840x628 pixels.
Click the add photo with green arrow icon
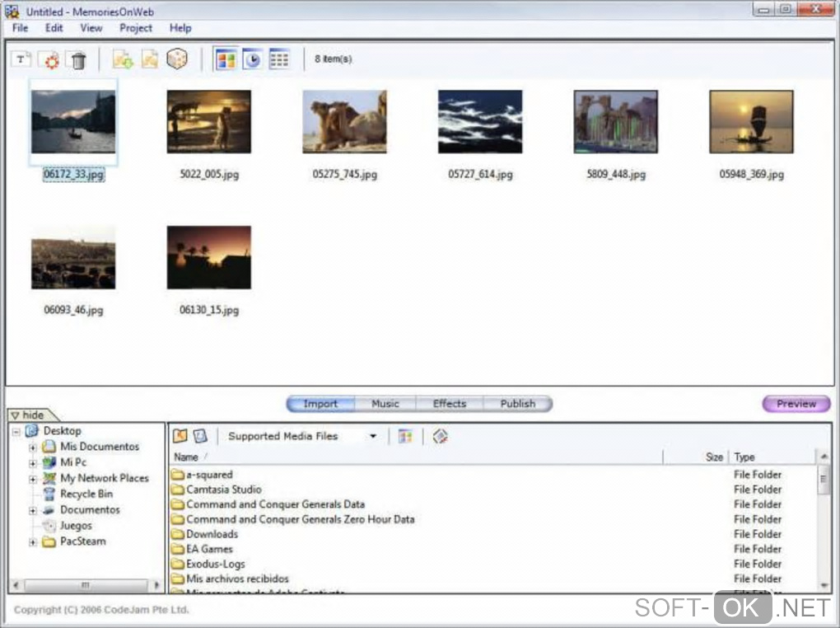tap(123, 59)
